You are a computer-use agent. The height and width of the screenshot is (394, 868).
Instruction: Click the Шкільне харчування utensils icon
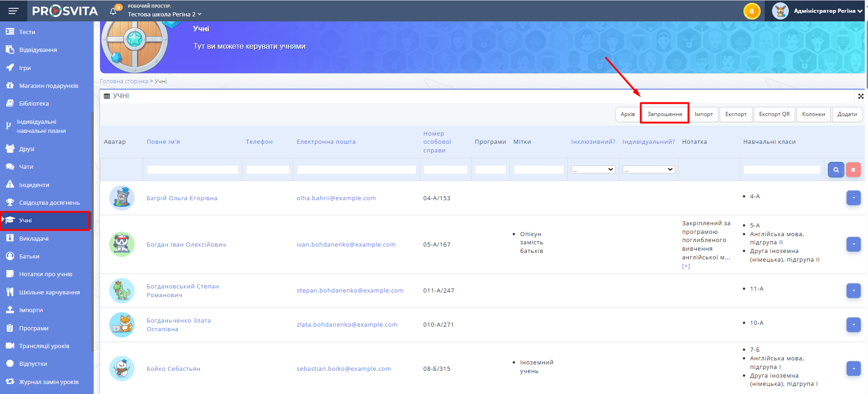point(10,292)
